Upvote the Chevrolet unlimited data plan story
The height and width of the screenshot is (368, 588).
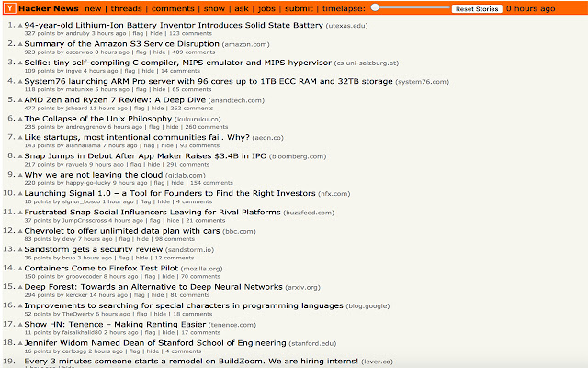(20, 231)
